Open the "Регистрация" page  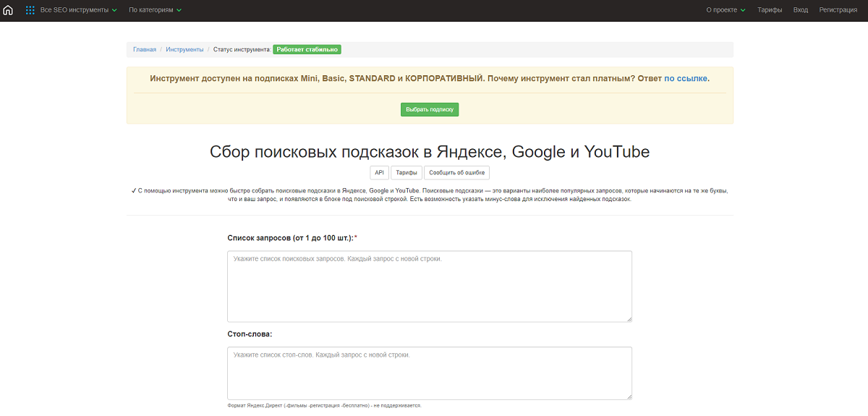838,10
